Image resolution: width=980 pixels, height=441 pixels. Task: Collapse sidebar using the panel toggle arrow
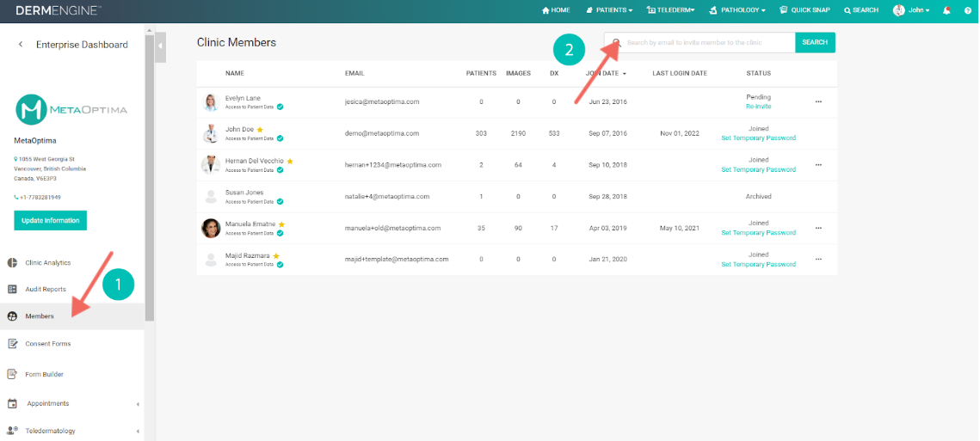[161, 46]
